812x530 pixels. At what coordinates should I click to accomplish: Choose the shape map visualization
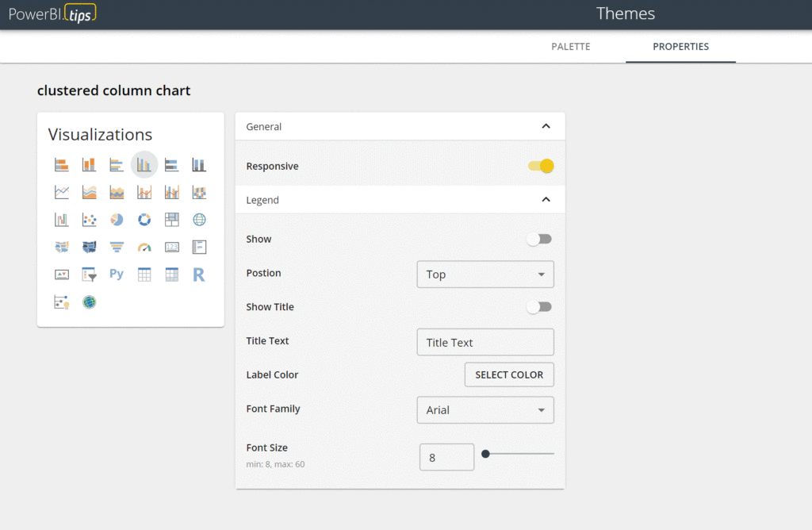[x=89, y=247]
